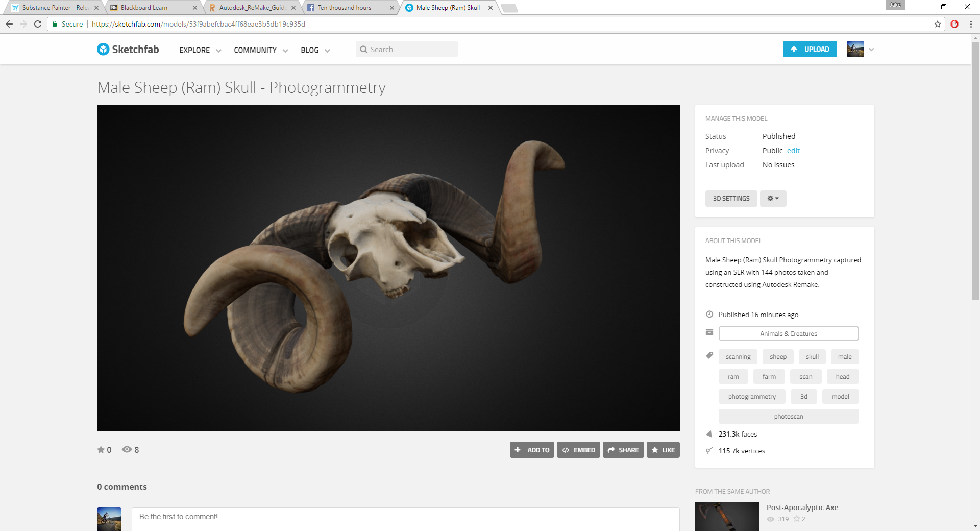This screenshot has width=980, height=531.
Task: Click the browser address bar URL
Action: 199,24
